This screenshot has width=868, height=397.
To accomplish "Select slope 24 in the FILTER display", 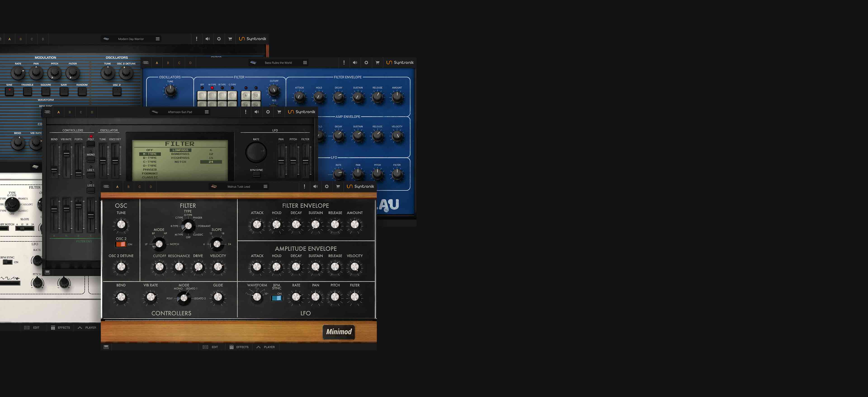I will pos(211,162).
